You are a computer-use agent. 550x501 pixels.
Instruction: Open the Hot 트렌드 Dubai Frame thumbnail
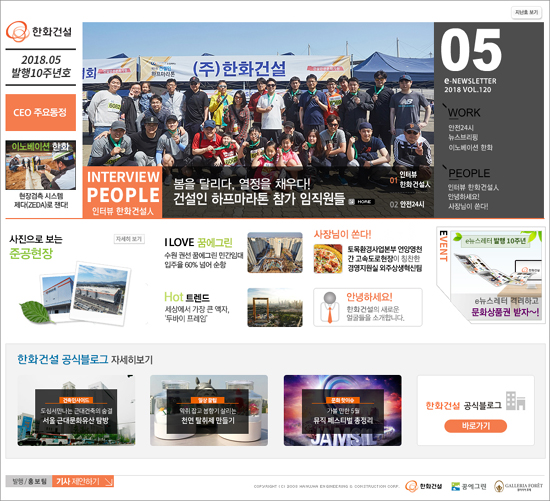click(x=275, y=307)
